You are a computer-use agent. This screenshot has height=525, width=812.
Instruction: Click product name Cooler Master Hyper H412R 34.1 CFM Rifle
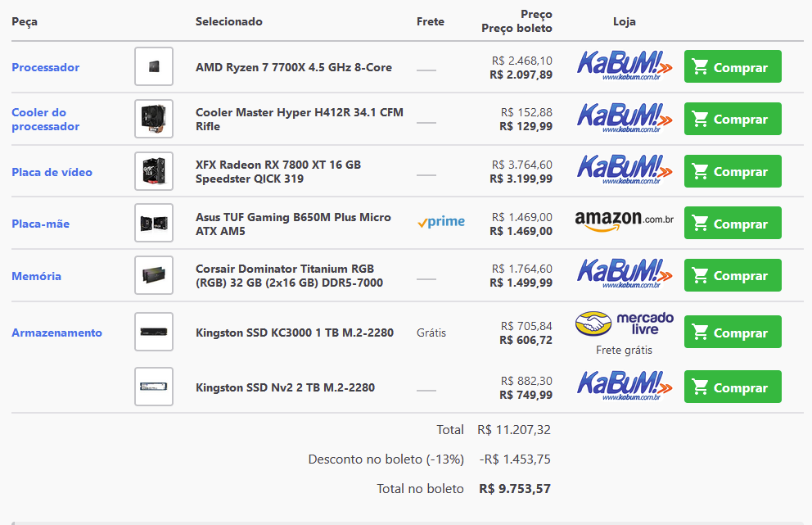tap(300, 120)
